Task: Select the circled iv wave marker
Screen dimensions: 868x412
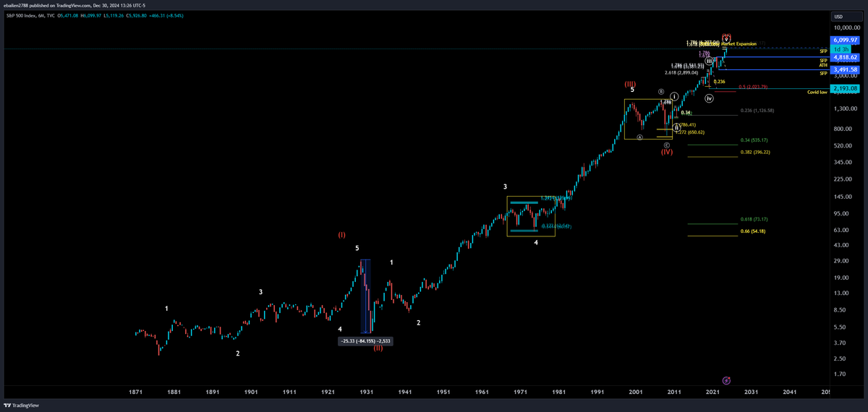Action: coord(709,98)
